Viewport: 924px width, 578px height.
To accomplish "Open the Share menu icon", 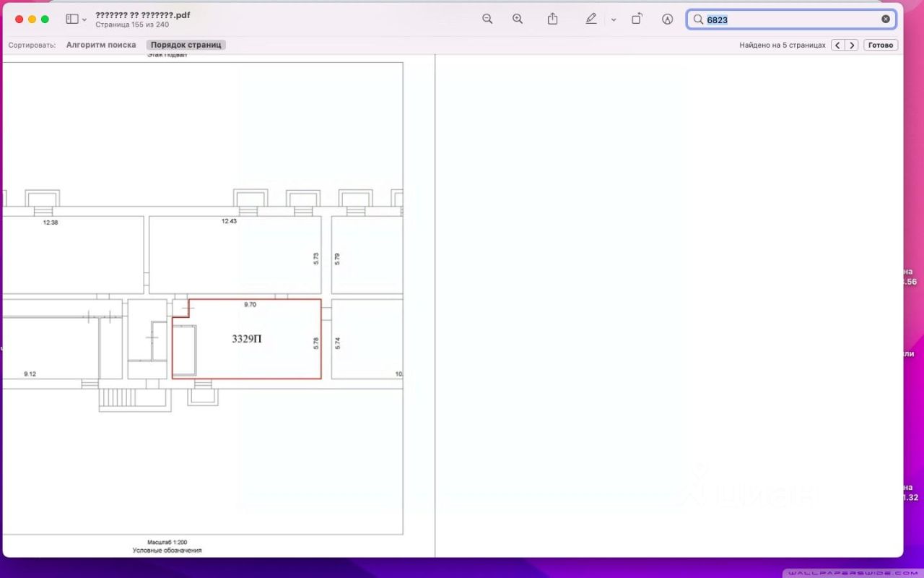I will [x=552, y=20].
